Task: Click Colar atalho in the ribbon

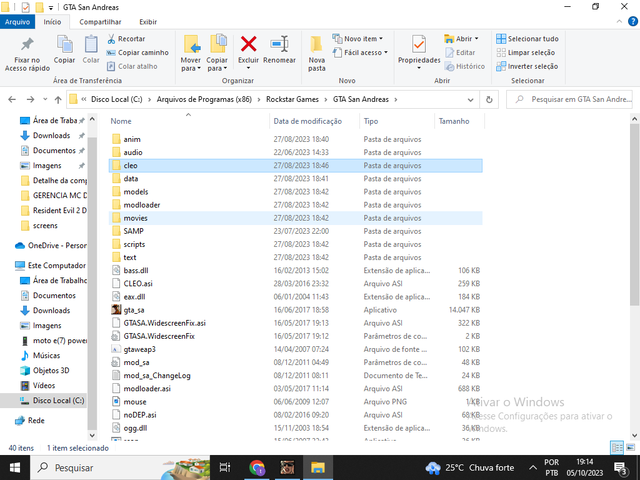Action: tap(132, 66)
